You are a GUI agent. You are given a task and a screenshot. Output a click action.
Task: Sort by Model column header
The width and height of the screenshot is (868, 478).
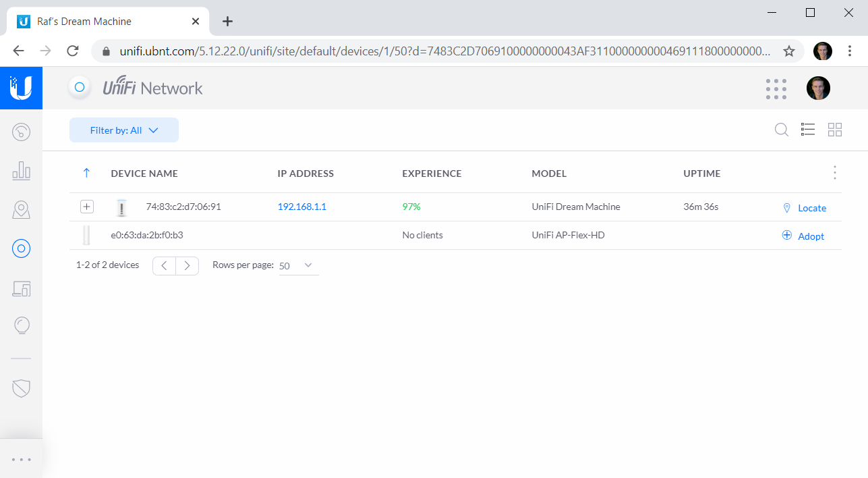point(549,174)
